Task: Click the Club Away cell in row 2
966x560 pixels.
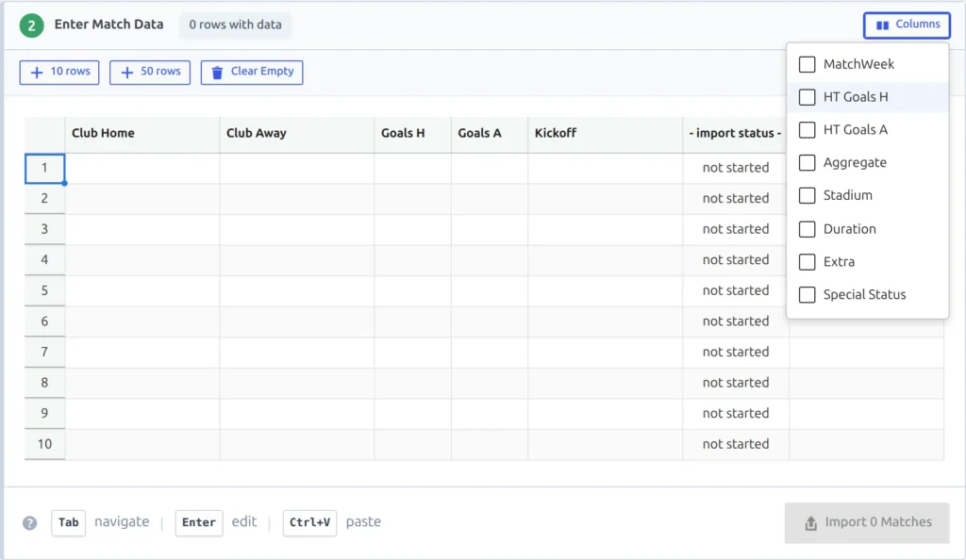Action: click(x=297, y=199)
